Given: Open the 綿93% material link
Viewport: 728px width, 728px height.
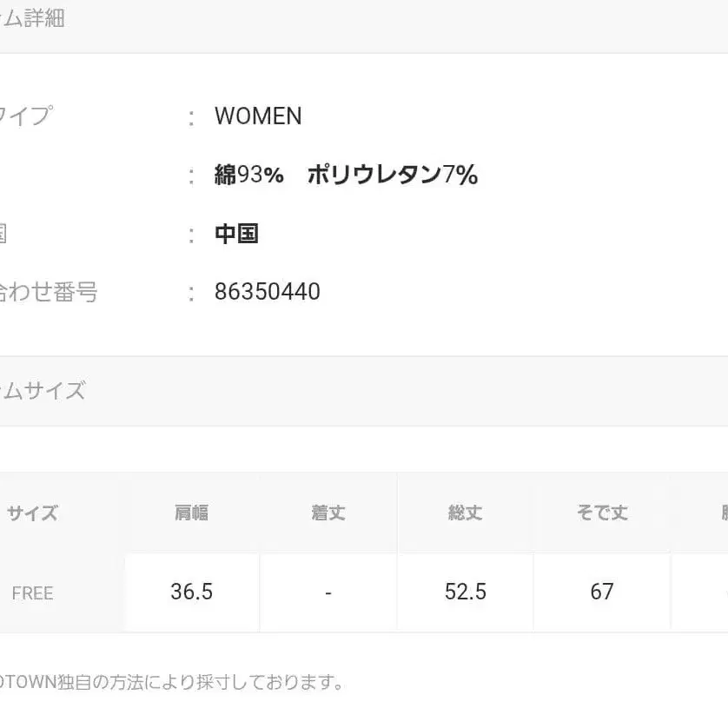Looking at the screenshot, I should [249, 175].
